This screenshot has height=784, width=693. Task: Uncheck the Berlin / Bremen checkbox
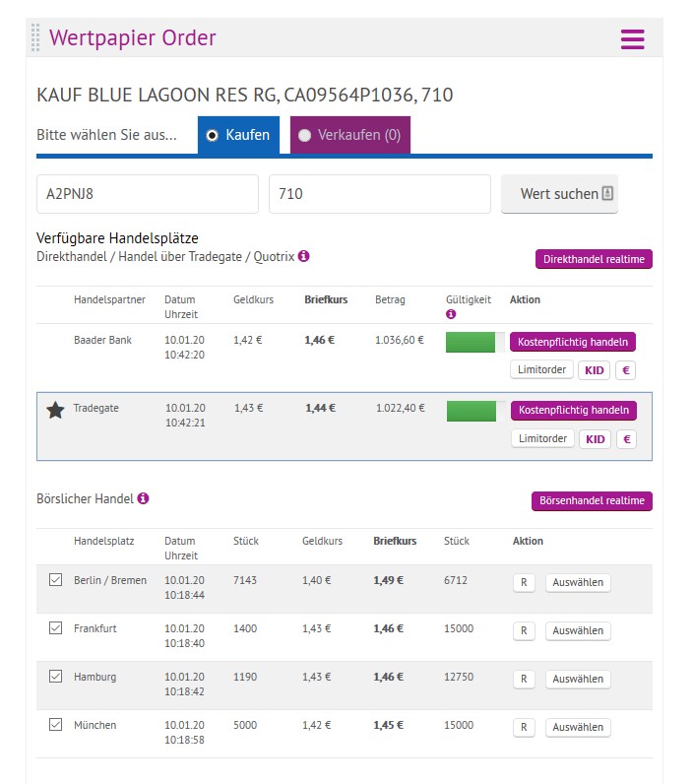click(x=55, y=580)
